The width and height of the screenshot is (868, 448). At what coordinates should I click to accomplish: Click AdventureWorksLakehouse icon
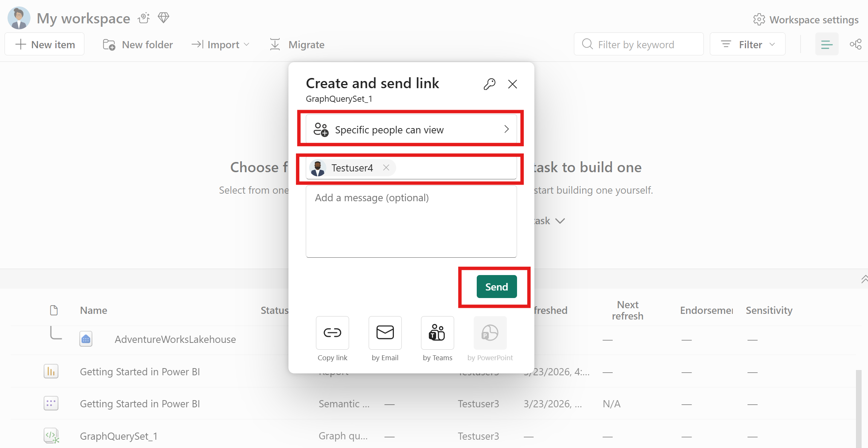pos(86,339)
